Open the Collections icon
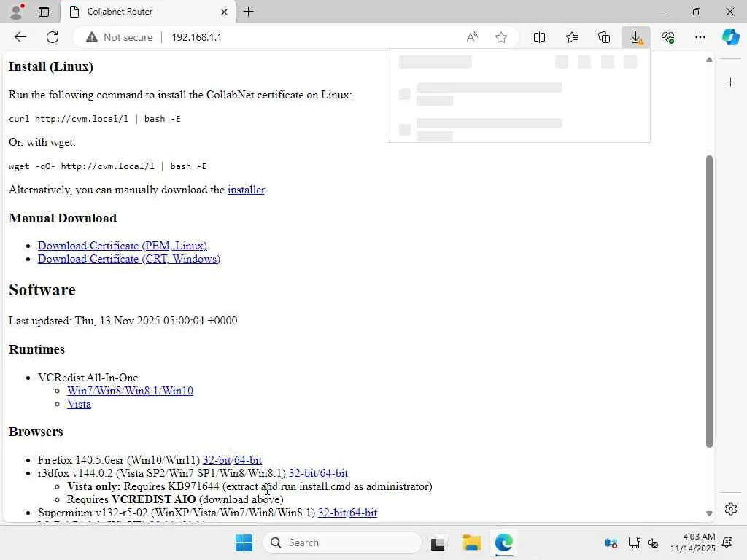This screenshot has height=560, width=747. click(x=604, y=37)
